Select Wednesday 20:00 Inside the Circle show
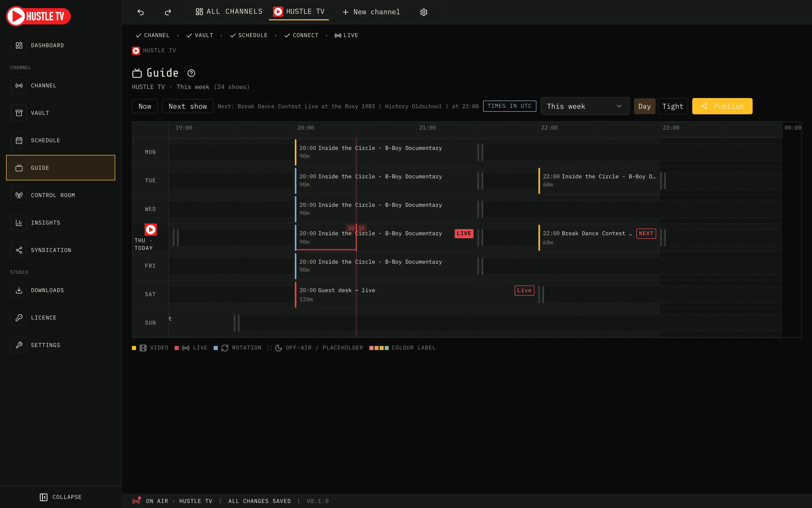The width and height of the screenshot is (812, 508). pos(386,209)
